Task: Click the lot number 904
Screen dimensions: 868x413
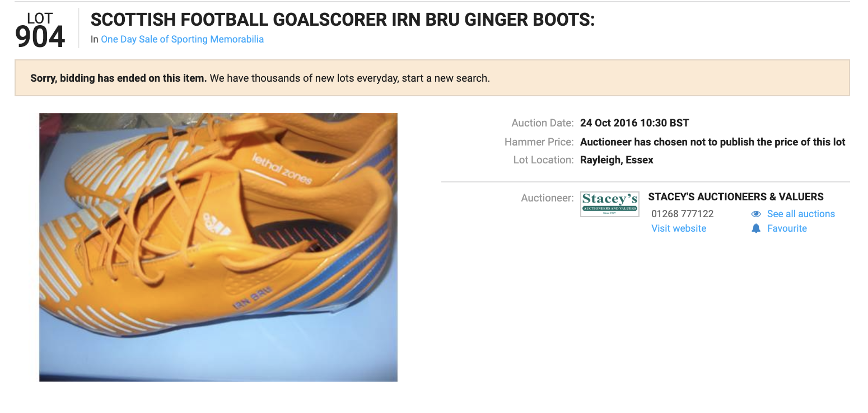Action: click(x=40, y=37)
